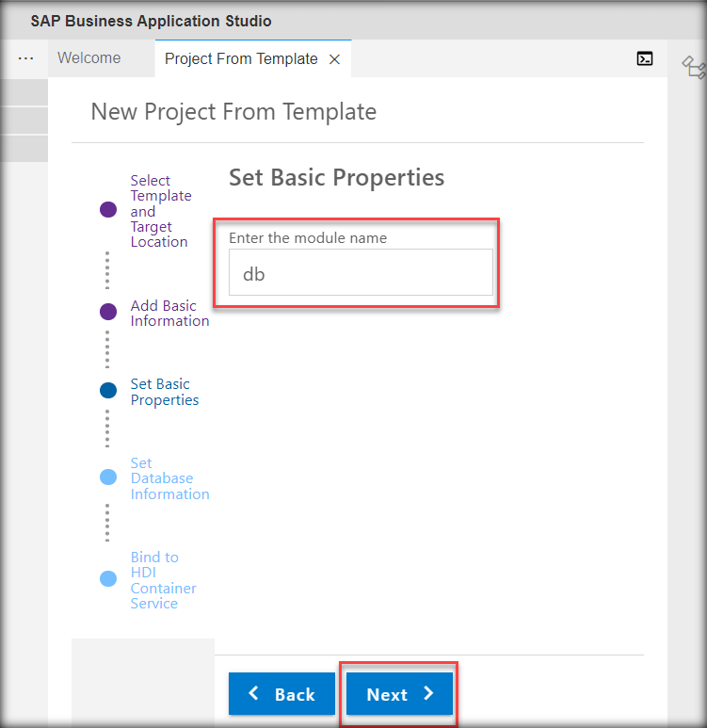The image size is (707, 728).
Task: Open the terminal panel icon
Action: point(644,58)
